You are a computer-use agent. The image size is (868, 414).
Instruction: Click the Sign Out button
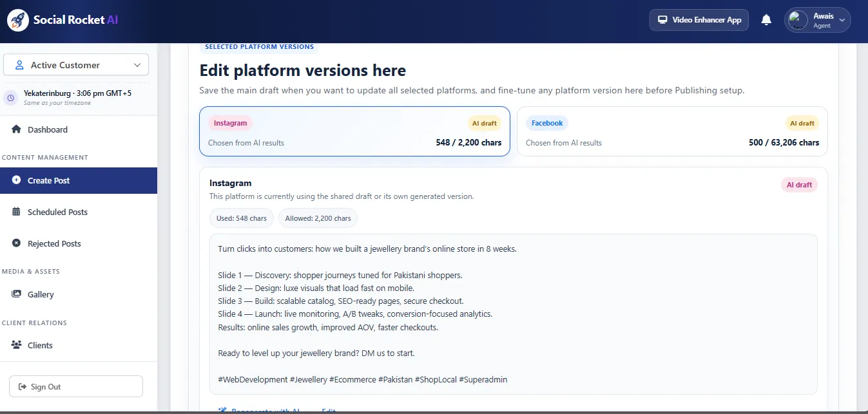pyautogui.click(x=76, y=386)
